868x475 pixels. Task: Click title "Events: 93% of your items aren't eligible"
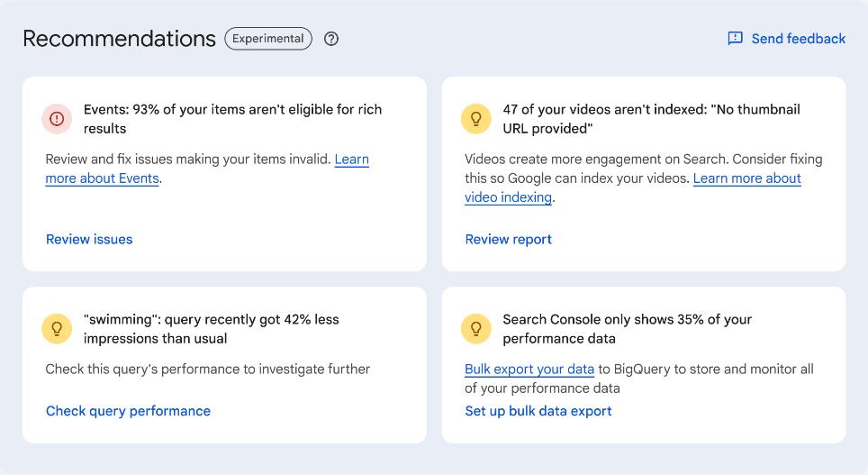coord(232,119)
